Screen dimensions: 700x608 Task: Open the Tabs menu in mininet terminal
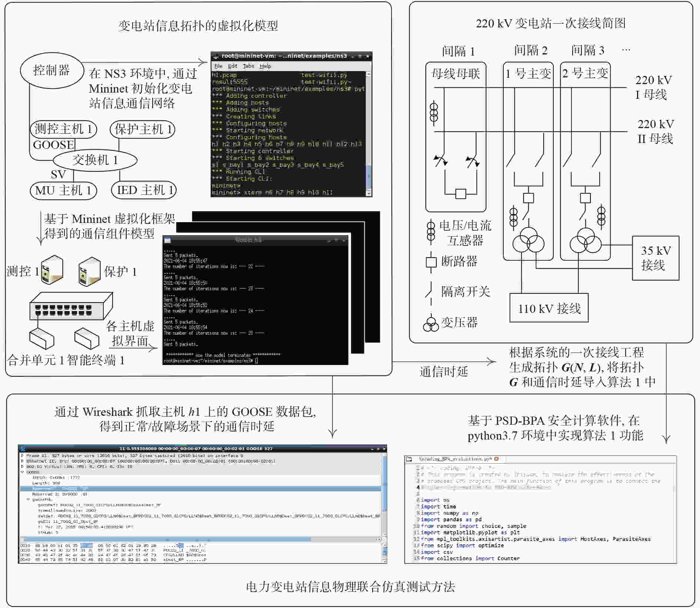tap(248, 66)
